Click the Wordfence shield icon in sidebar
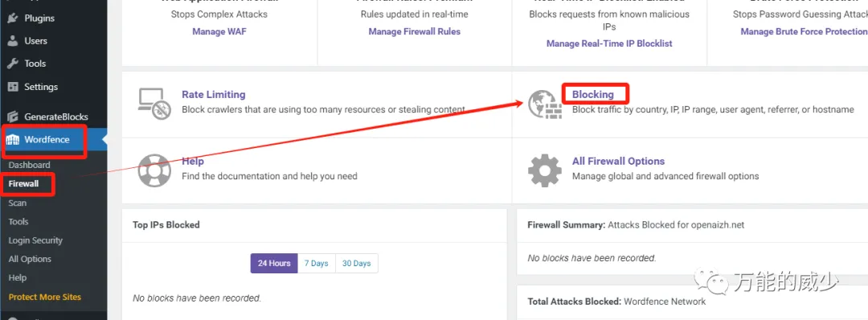This screenshot has height=320, width=868. (x=12, y=140)
